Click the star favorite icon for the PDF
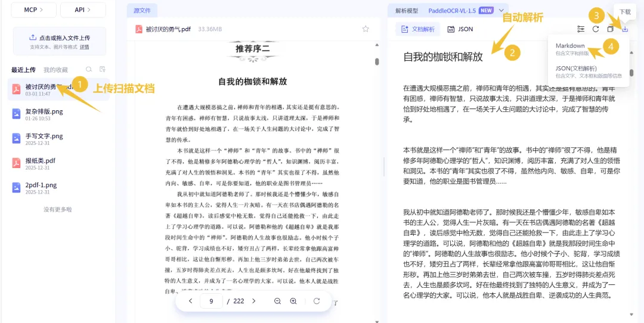 [366, 29]
